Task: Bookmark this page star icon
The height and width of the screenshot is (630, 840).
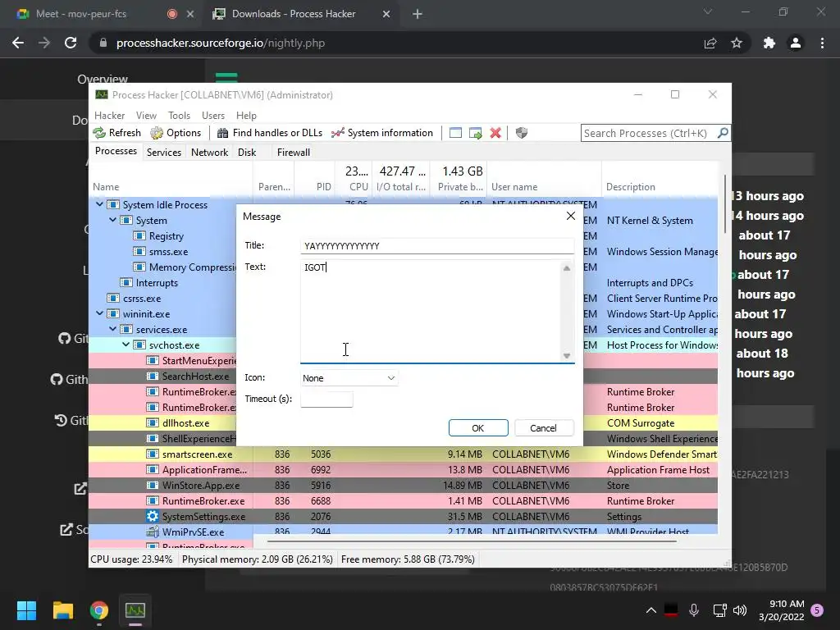Action: coord(737,43)
